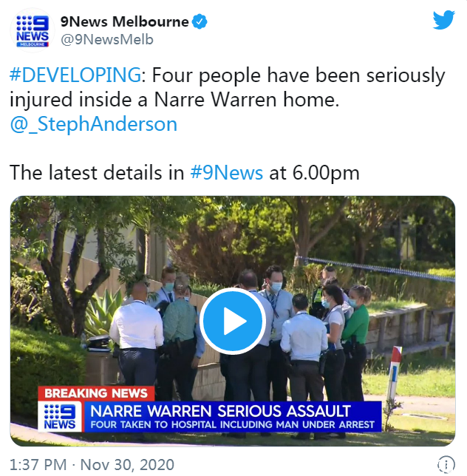Click the blue verified badge
The height and width of the screenshot is (476, 467).
click(200, 21)
